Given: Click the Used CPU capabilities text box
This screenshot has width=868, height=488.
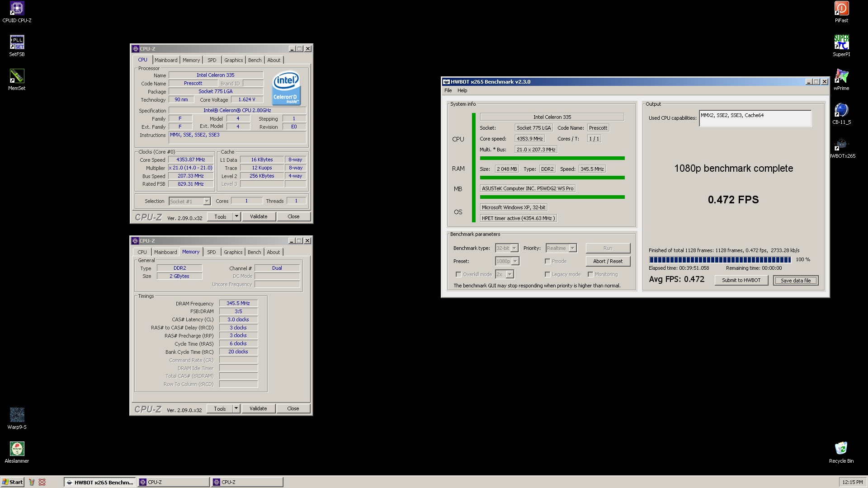Looking at the screenshot, I should [x=755, y=118].
